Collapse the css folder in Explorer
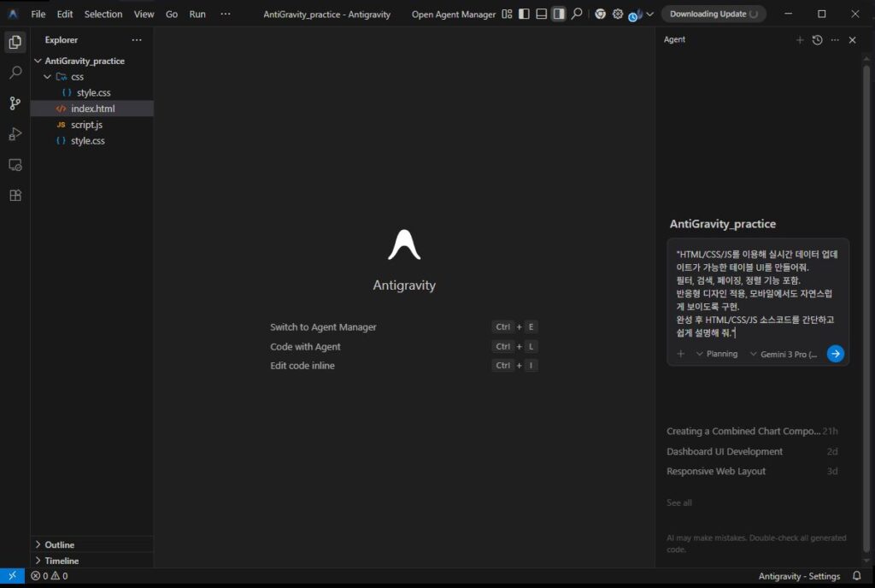 [x=48, y=76]
